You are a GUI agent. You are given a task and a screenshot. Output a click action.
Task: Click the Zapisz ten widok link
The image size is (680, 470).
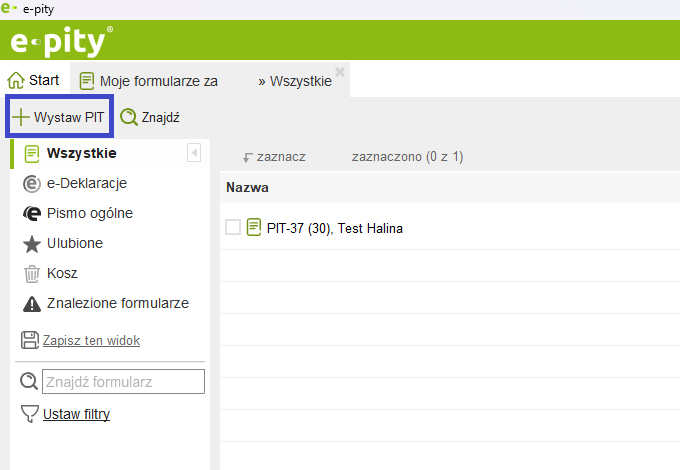pos(91,340)
